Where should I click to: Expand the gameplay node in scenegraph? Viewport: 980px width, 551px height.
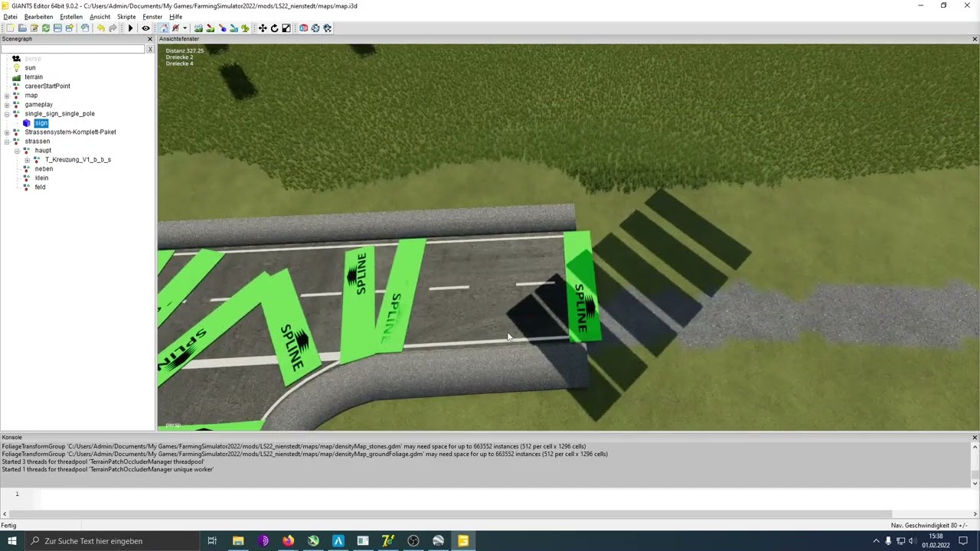7,105
